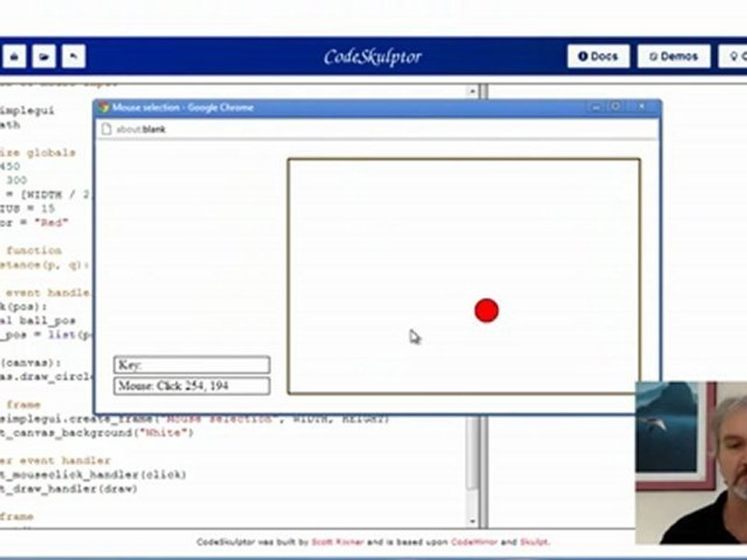Click the set_canvas_background("White") code line

(x=96, y=433)
